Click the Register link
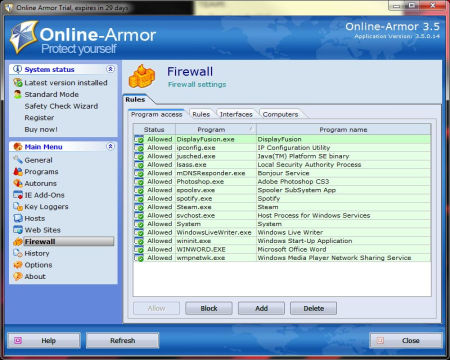The width and height of the screenshot is (450, 360). (x=39, y=118)
